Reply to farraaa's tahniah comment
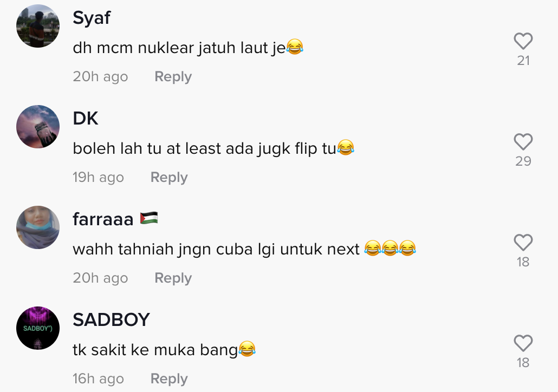The width and height of the screenshot is (558, 392). (x=173, y=278)
